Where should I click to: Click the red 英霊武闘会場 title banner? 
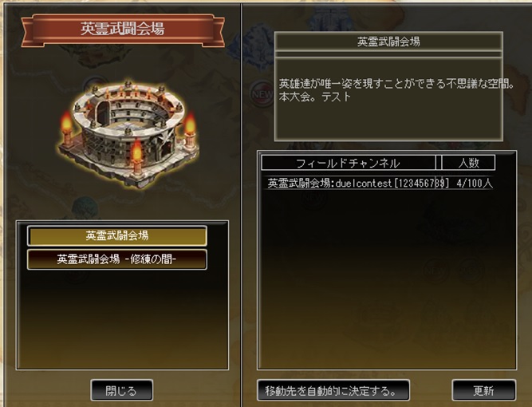click(123, 30)
